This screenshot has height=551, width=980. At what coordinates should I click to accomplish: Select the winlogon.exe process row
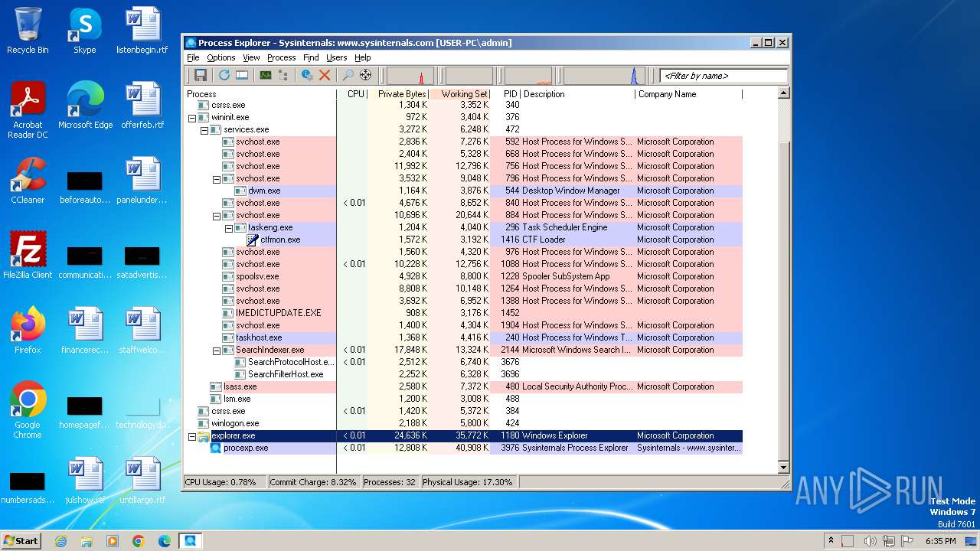[463, 424]
